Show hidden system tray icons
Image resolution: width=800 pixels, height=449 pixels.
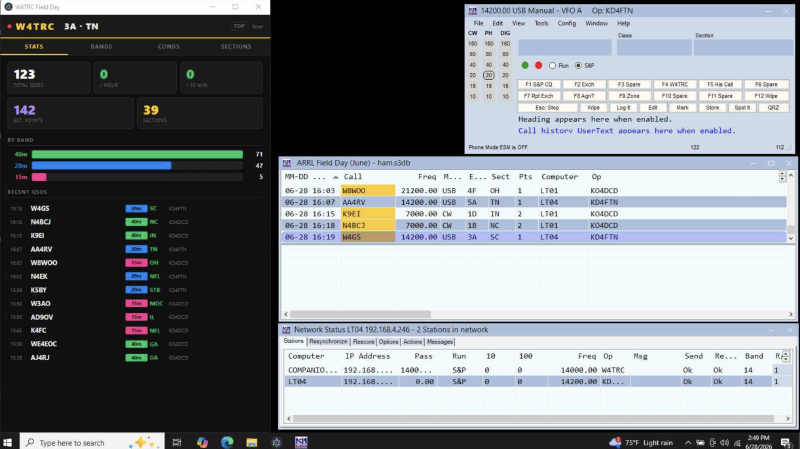[x=688, y=442]
